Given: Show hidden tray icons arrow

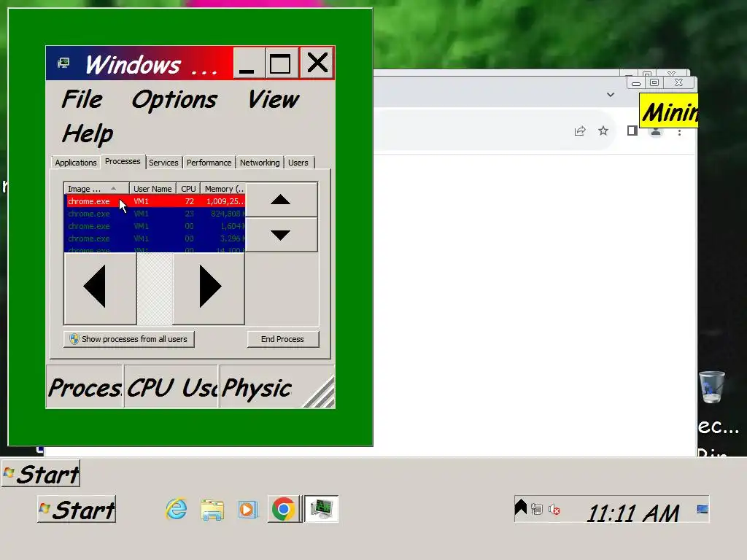Looking at the screenshot, I should click(521, 507).
